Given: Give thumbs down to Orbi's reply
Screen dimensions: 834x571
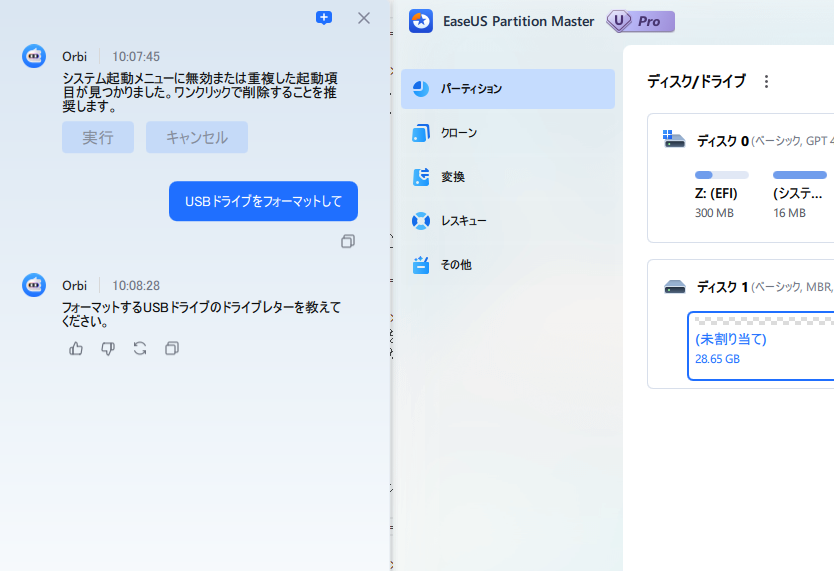Looking at the screenshot, I should pyautogui.click(x=108, y=349).
